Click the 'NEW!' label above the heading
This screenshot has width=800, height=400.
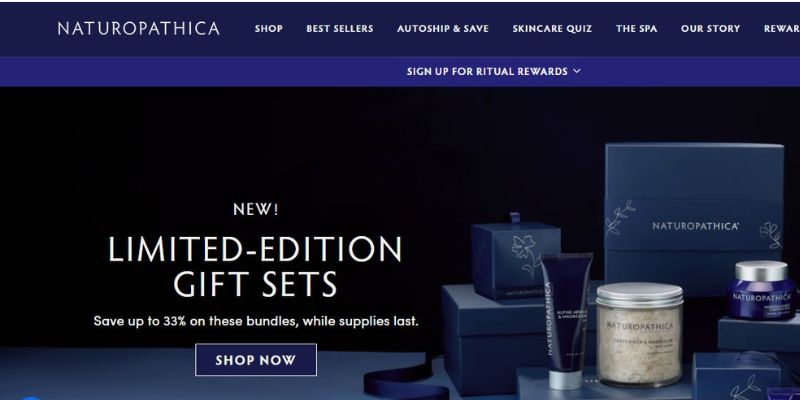click(256, 209)
